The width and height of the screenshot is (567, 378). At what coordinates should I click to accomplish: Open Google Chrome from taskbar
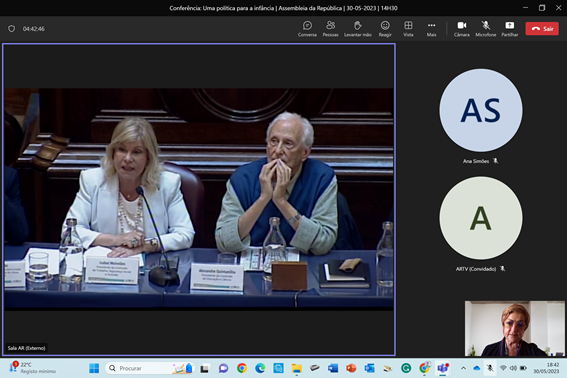[242, 368]
